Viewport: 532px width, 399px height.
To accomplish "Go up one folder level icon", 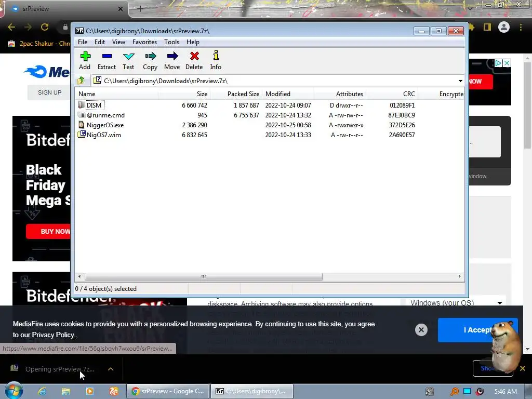I will pyautogui.click(x=81, y=81).
